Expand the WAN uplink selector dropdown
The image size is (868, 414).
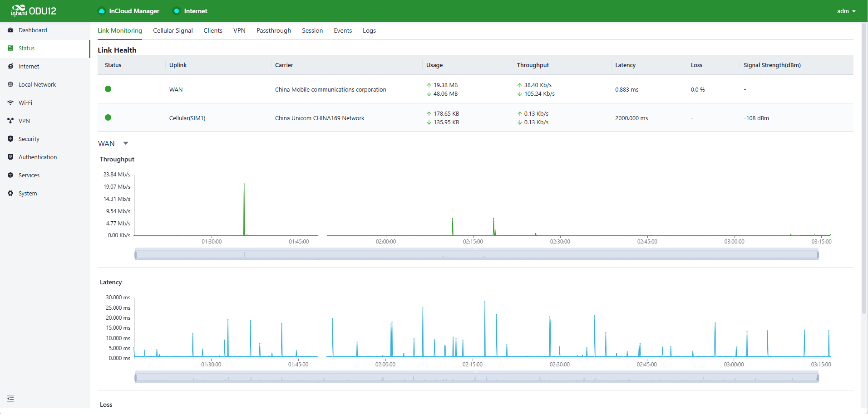tap(126, 144)
